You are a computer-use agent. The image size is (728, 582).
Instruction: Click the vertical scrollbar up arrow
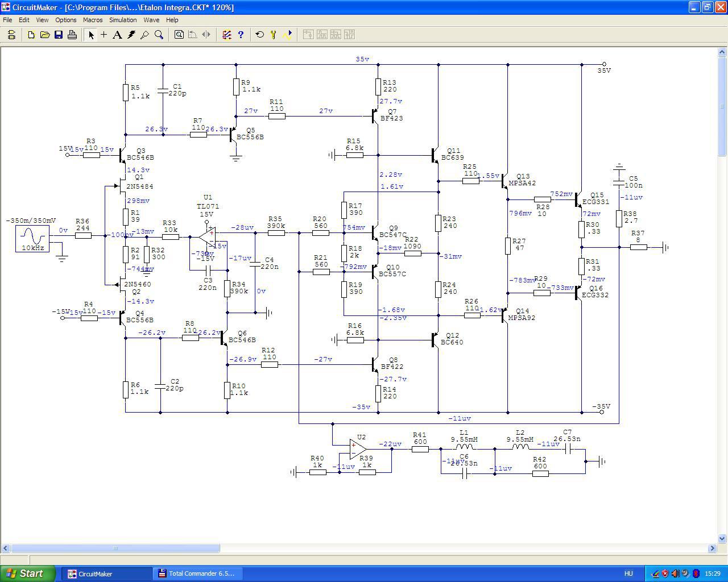(x=722, y=52)
